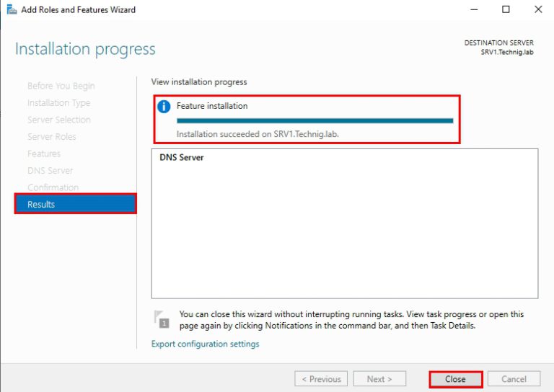
Task: Click the wizard title bar icon
Action: pos(12,9)
